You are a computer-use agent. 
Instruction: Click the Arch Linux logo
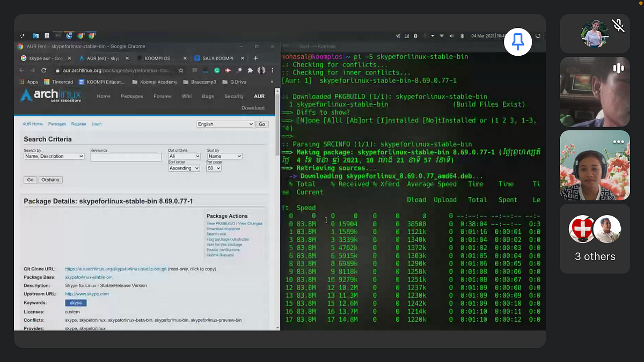tap(50, 95)
